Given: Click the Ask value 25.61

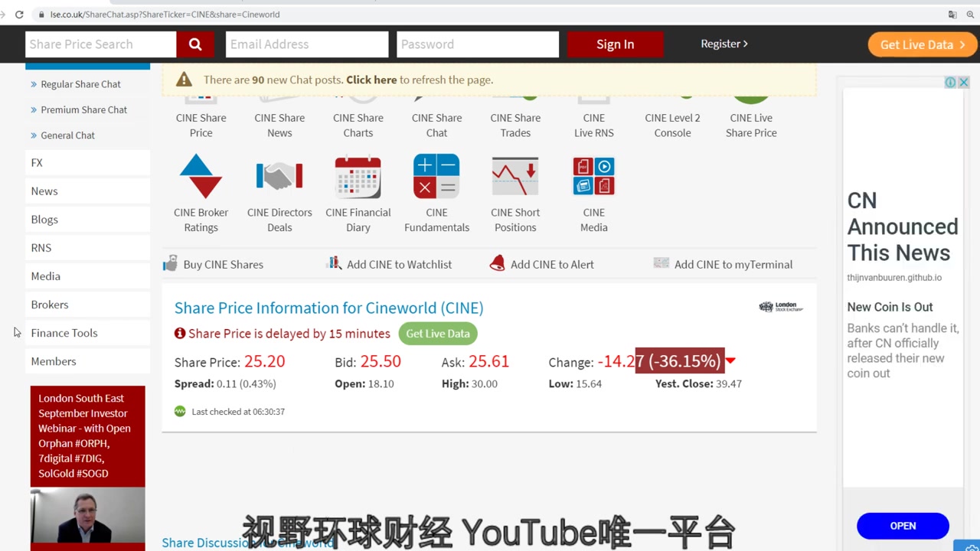Looking at the screenshot, I should pyautogui.click(x=488, y=361).
